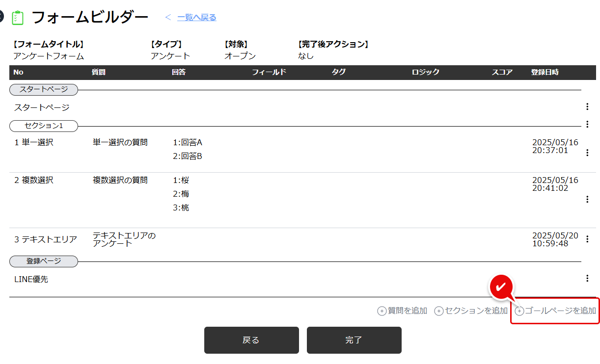Click the green clipboard フォームビルダー icon
Screen dimensions: 600x364
pos(18,18)
